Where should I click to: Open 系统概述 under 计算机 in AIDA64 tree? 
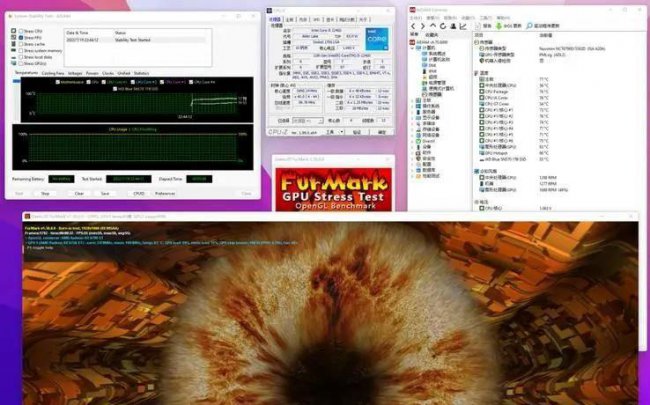point(433,54)
